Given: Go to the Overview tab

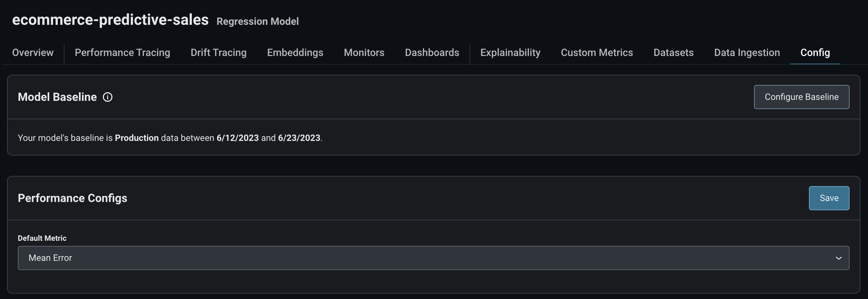Looking at the screenshot, I should tap(33, 53).
